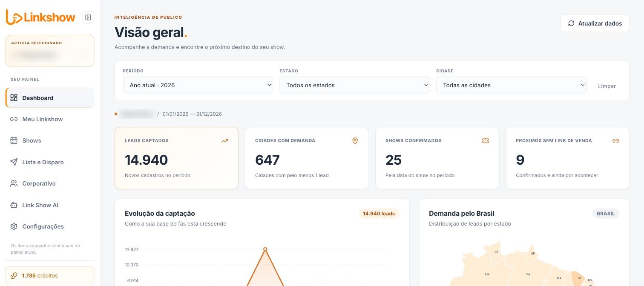Click the 647 cities value
This screenshot has width=644, height=286.
click(267, 160)
